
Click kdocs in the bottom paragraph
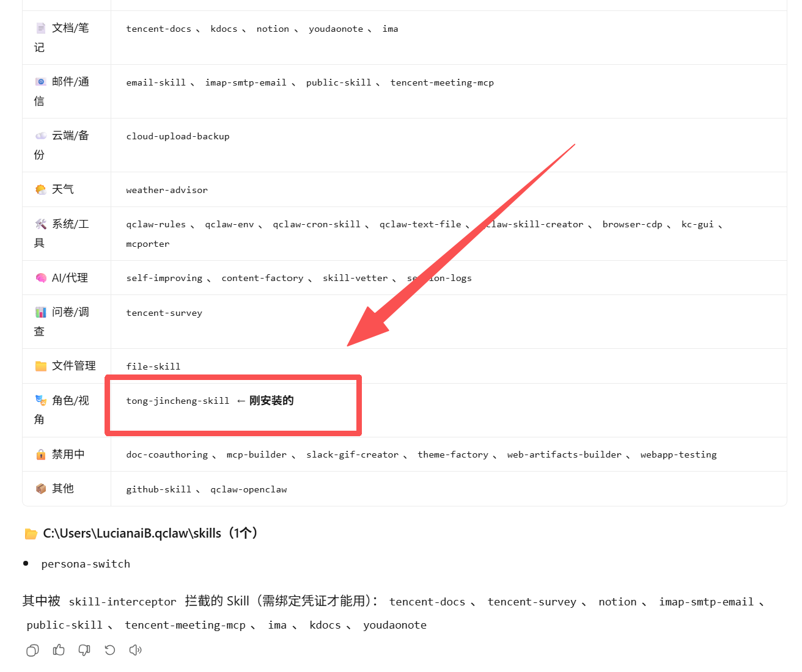[x=325, y=625]
